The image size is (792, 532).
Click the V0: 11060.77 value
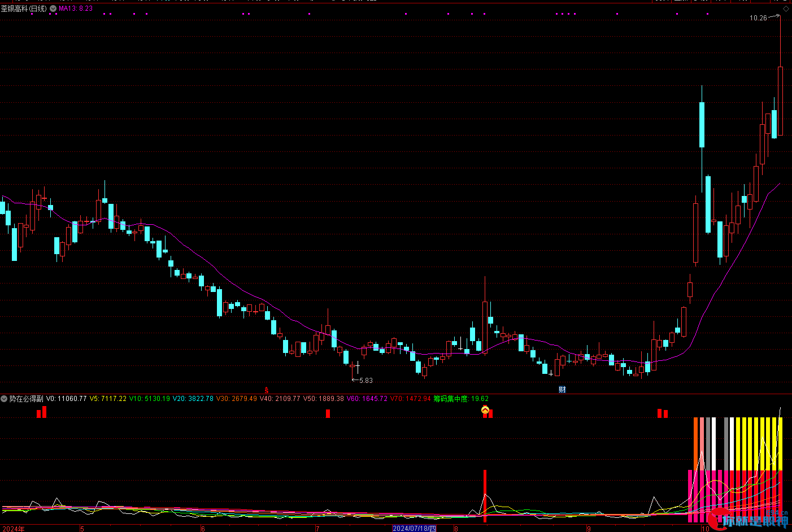click(x=67, y=399)
